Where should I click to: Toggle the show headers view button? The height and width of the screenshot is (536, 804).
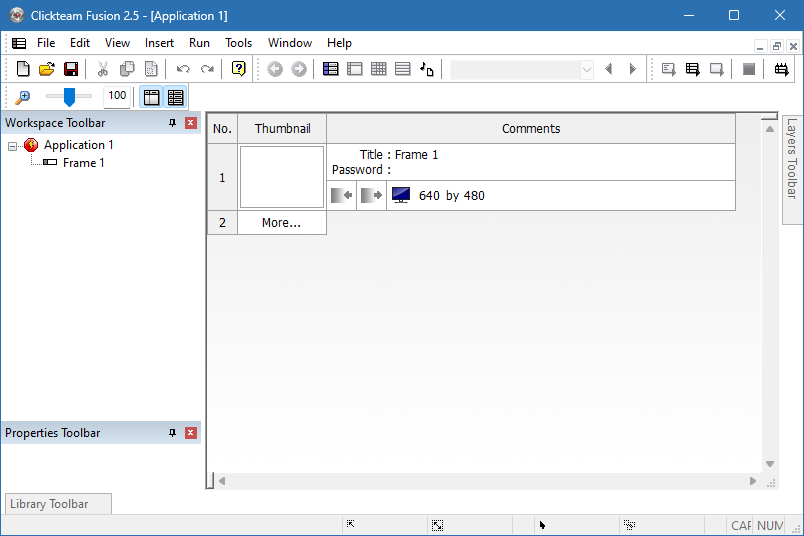pos(151,97)
